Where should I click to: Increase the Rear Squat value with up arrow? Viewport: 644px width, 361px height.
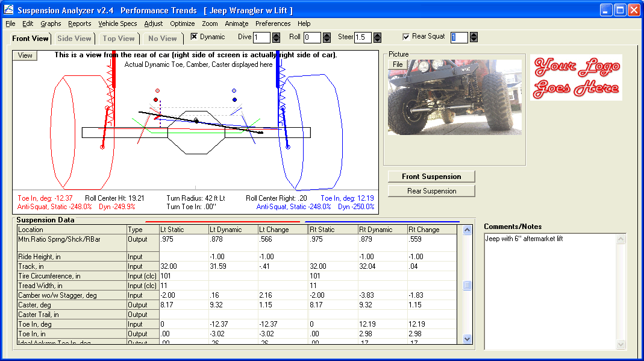(x=474, y=36)
